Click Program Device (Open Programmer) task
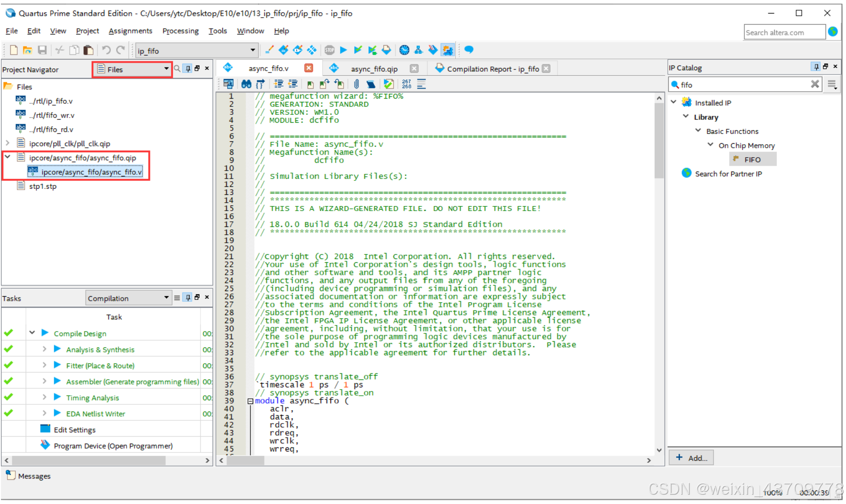 pyautogui.click(x=113, y=446)
